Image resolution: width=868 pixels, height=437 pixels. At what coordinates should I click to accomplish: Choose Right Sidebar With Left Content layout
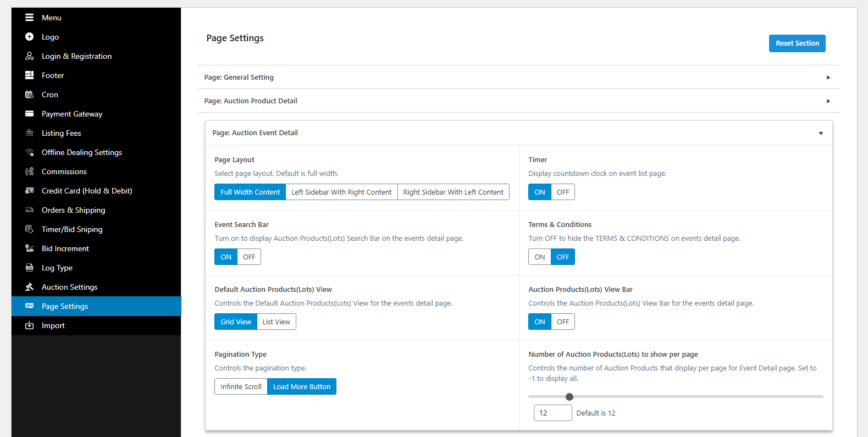[453, 192]
